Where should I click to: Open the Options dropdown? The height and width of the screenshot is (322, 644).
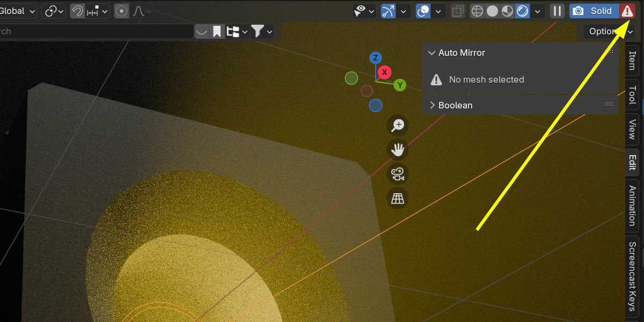[x=610, y=31]
